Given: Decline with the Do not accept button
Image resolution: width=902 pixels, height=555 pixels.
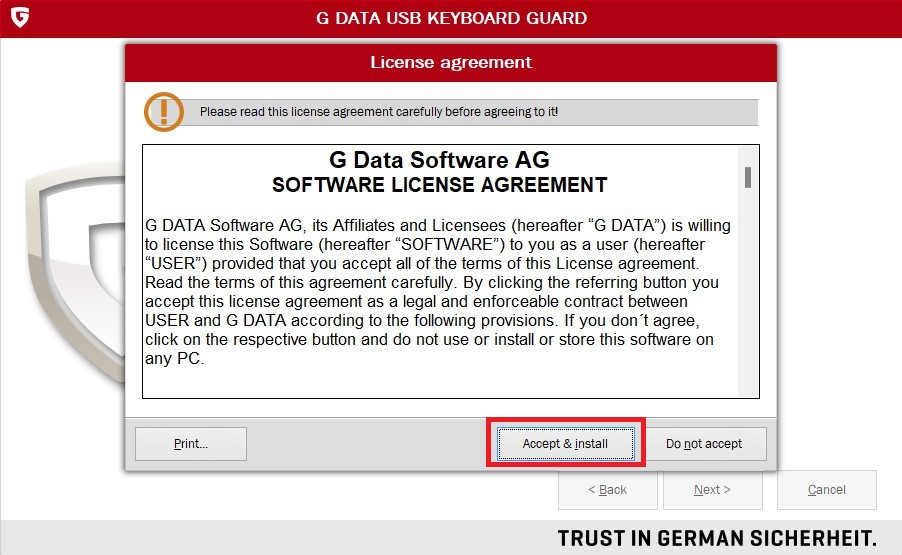Looking at the screenshot, I should pyautogui.click(x=704, y=443).
